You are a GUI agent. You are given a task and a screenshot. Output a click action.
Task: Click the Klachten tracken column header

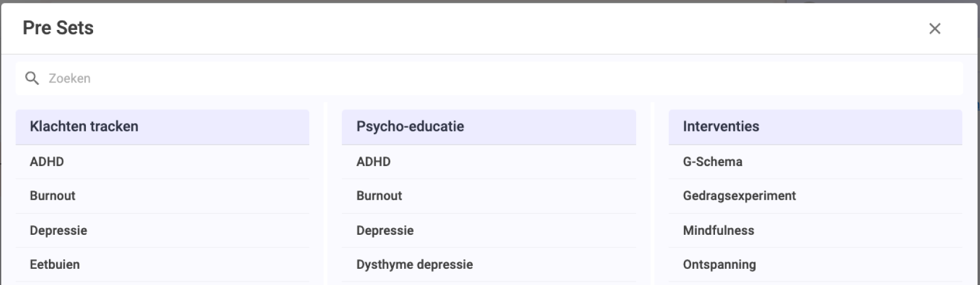coord(162,127)
